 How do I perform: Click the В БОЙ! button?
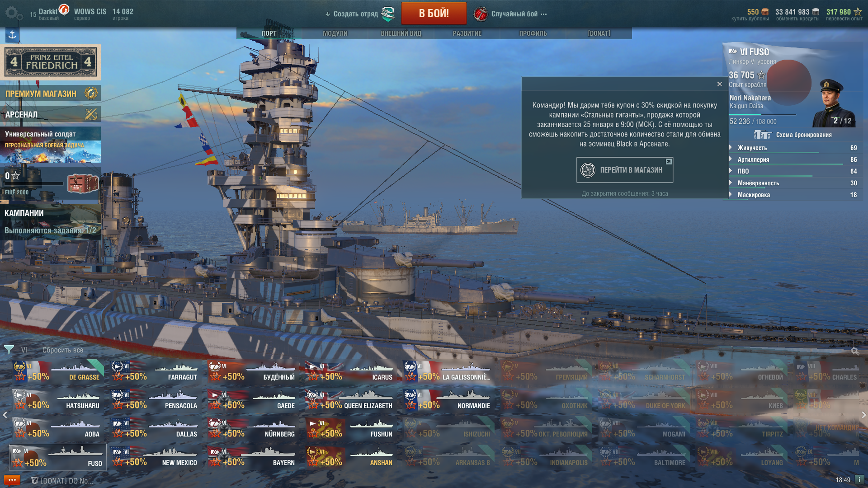(x=434, y=13)
